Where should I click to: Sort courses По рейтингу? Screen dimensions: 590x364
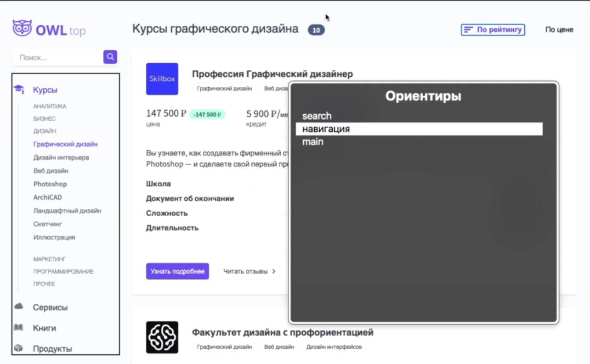[493, 30]
